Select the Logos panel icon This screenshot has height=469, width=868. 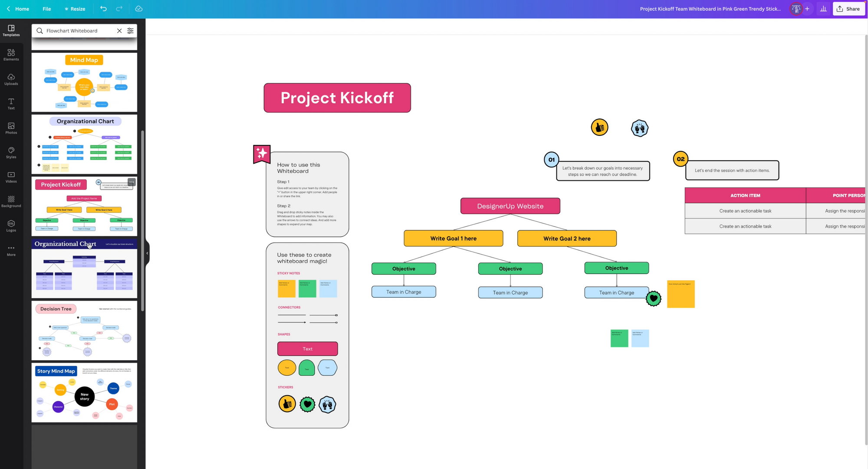[11, 226]
